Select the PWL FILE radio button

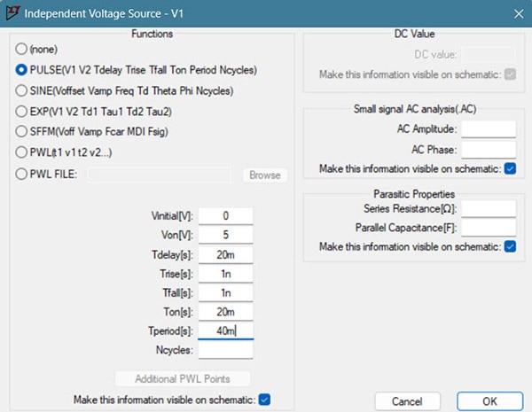coord(22,175)
